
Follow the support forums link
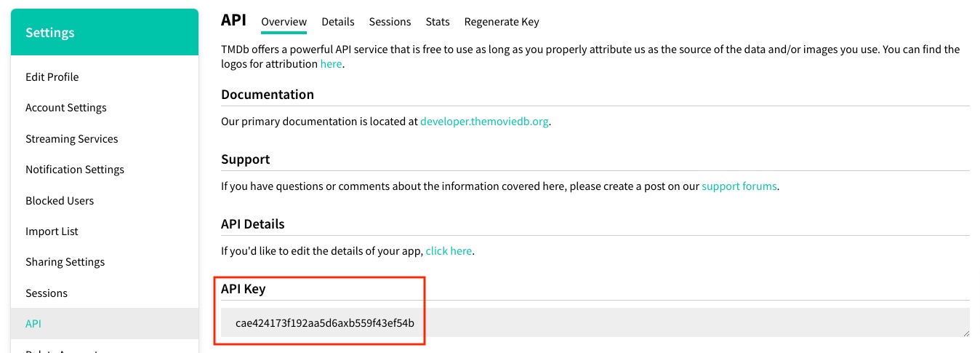coord(739,186)
